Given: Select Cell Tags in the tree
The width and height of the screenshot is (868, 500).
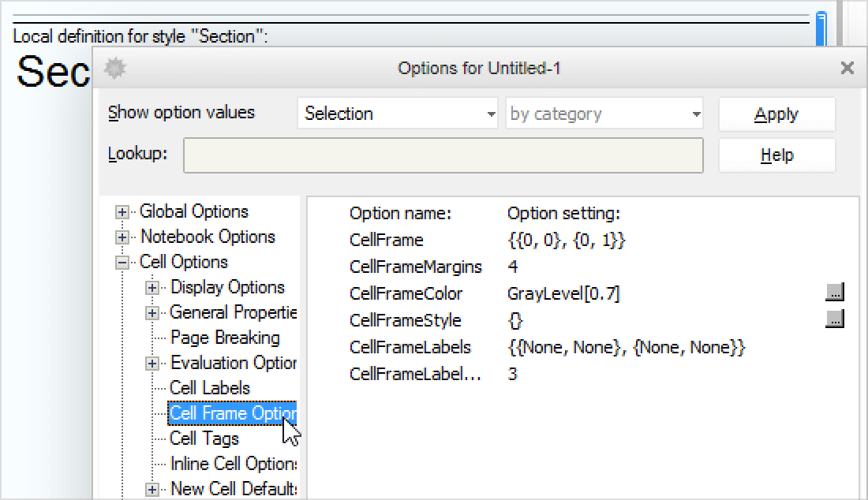Looking at the screenshot, I should [204, 438].
